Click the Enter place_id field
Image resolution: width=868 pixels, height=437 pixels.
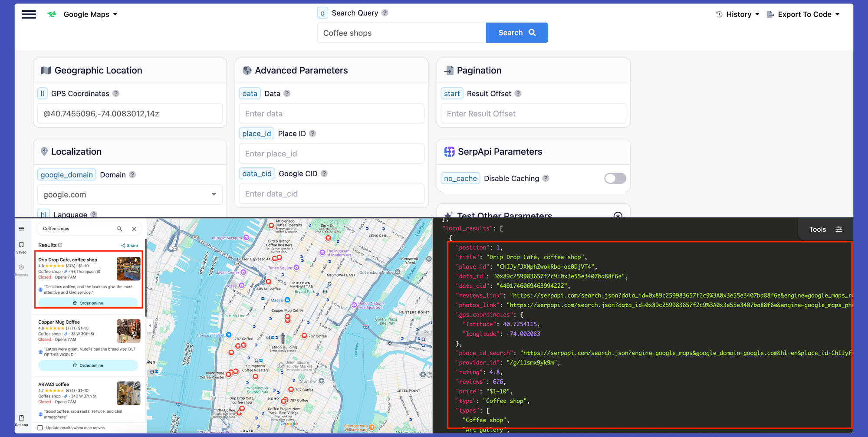(x=332, y=154)
